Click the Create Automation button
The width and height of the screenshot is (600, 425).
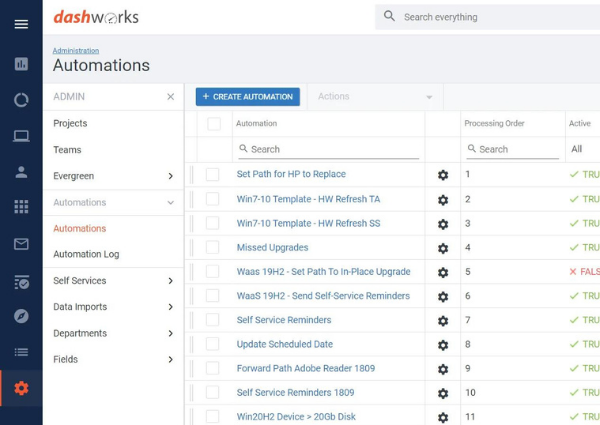point(248,97)
